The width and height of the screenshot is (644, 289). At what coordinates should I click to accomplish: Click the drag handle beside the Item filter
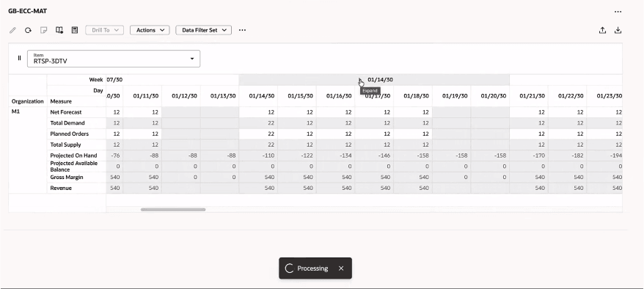(19, 58)
